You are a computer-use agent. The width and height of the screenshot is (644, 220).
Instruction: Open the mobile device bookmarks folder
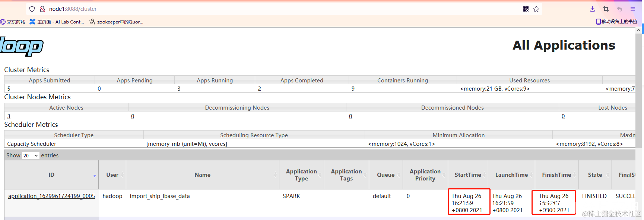pos(617,22)
